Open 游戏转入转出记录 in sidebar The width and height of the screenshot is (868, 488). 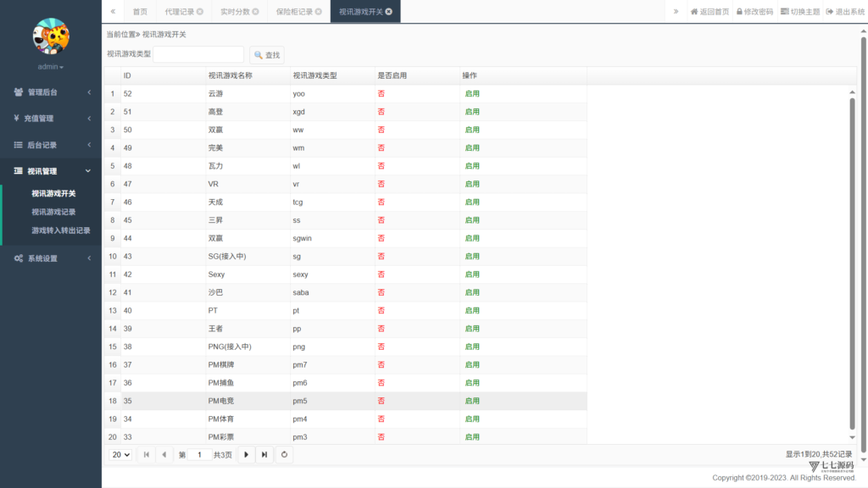point(61,230)
